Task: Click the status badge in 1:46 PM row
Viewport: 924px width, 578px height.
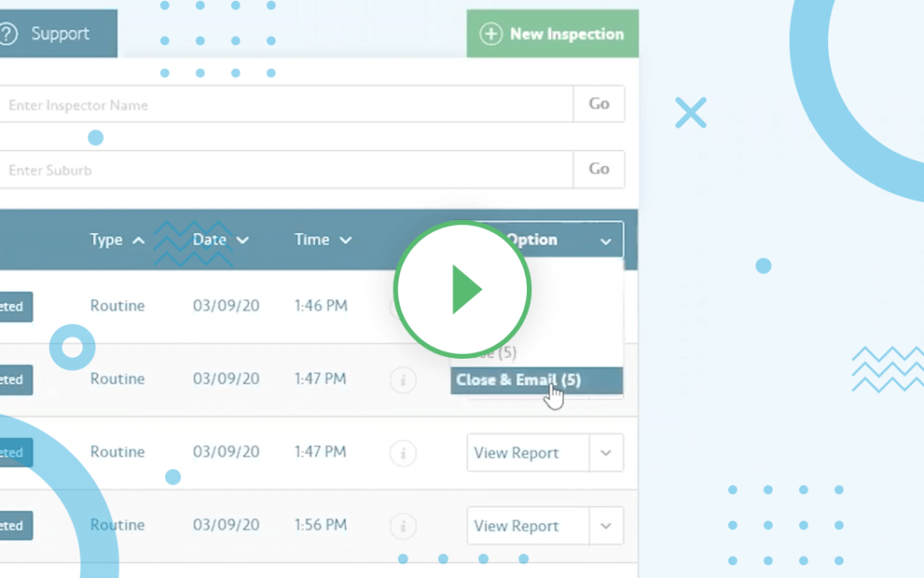Action: click(x=16, y=307)
